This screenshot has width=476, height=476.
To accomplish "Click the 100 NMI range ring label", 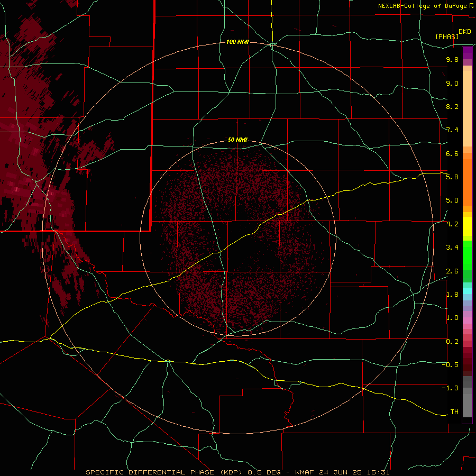I will pyautogui.click(x=237, y=42).
